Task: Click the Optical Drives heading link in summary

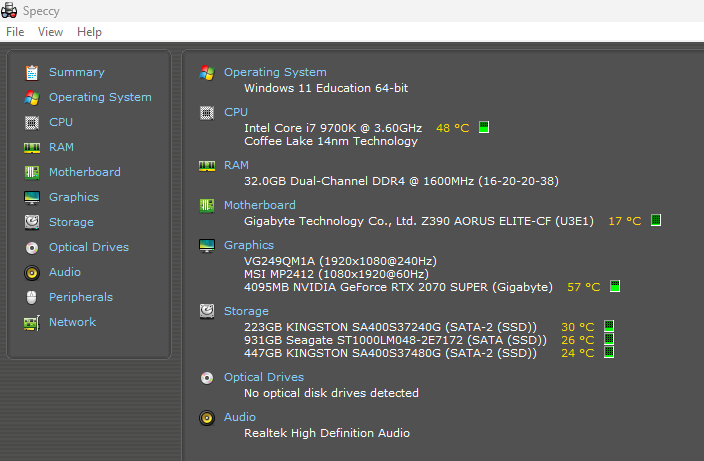Action: 264,377
